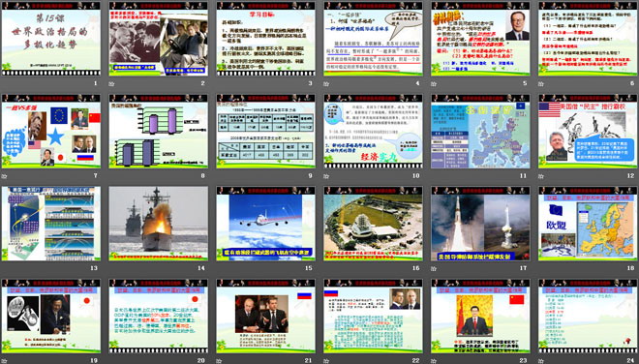Select slide 23 thumbnail with China flag
This screenshot has width=639, height=364.
(x=480, y=316)
